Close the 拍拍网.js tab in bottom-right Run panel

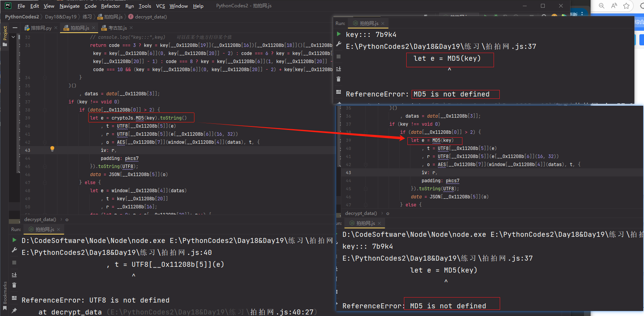click(379, 223)
